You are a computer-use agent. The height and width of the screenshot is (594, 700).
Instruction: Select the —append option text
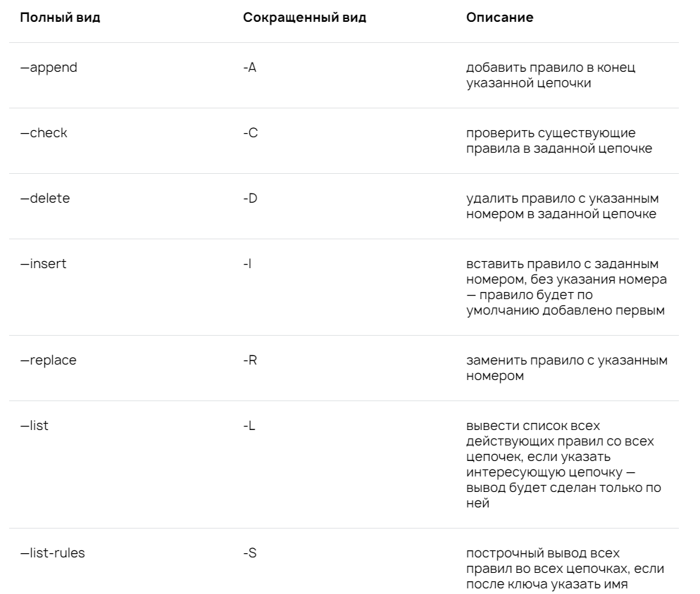pyautogui.click(x=49, y=68)
